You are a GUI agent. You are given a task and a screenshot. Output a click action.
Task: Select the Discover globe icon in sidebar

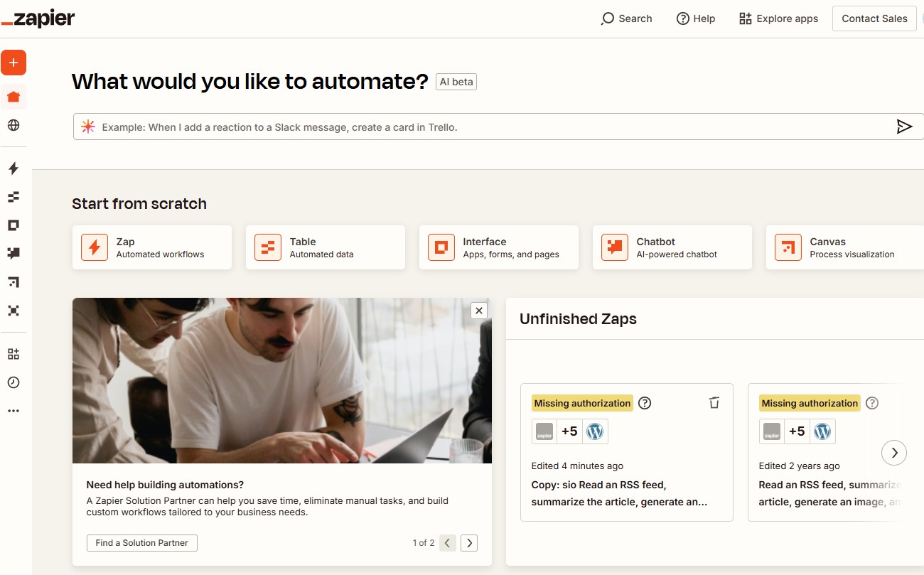(x=14, y=125)
